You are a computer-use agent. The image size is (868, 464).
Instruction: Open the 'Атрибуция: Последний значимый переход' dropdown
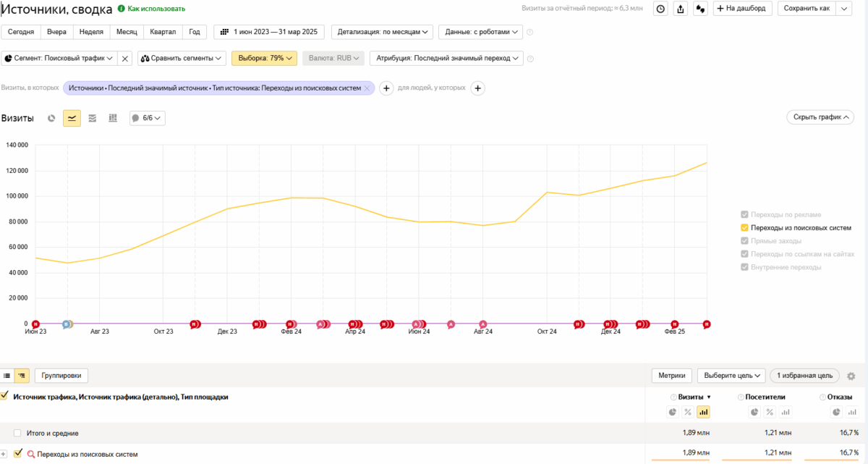(x=446, y=58)
